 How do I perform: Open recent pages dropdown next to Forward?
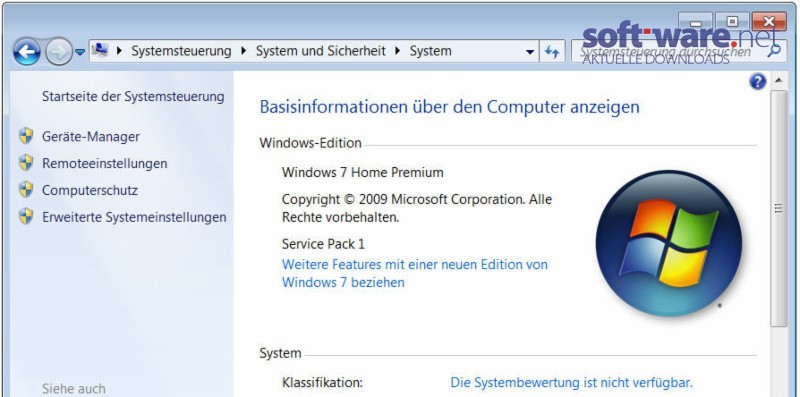click(x=80, y=52)
